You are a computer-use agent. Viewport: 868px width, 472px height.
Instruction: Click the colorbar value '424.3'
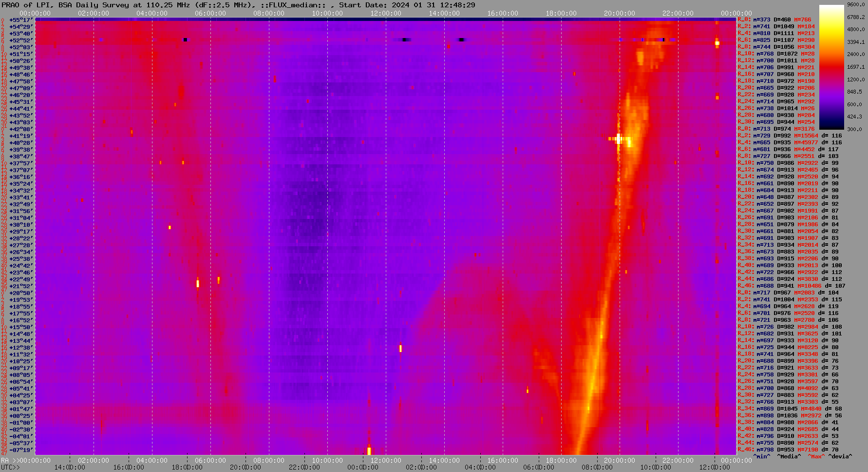point(854,117)
